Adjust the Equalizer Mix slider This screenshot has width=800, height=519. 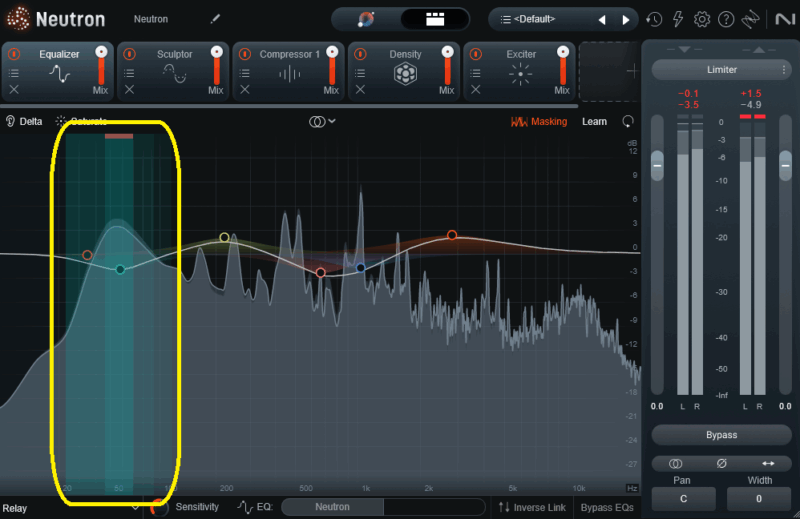101,65
